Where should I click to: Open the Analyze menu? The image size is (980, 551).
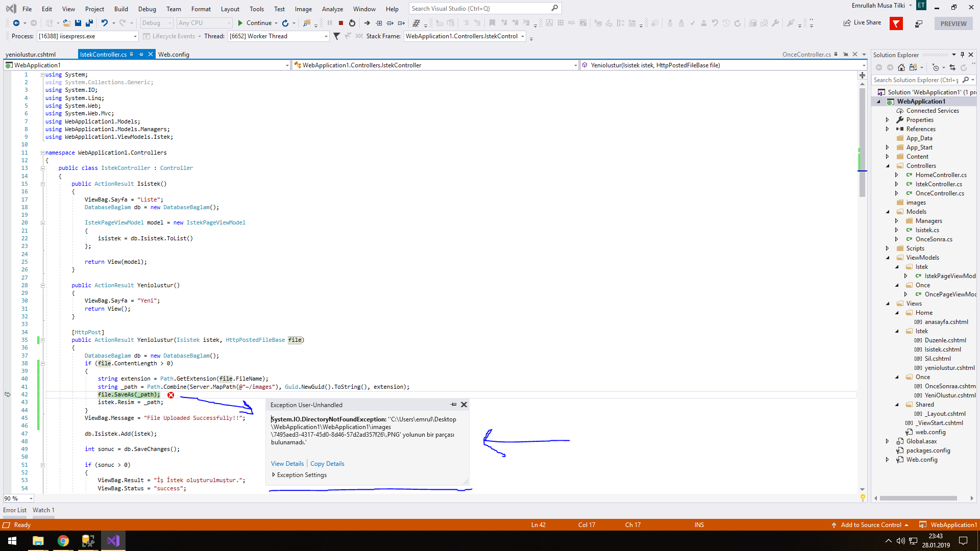point(332,9)
